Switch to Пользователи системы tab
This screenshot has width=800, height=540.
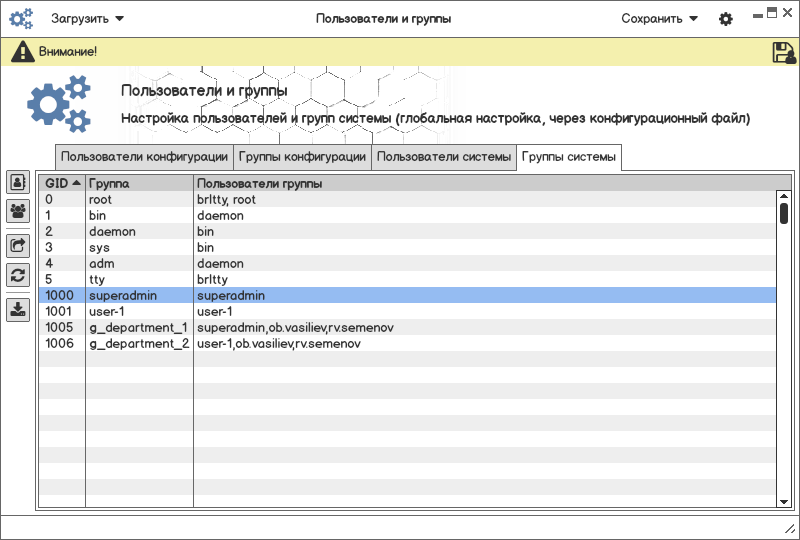click(444, 157)
